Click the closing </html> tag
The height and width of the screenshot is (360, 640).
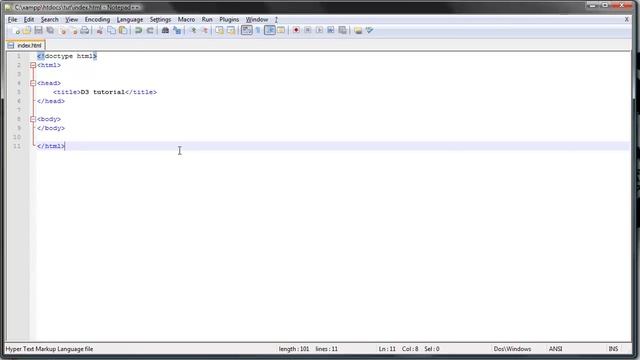coord(51,146)
